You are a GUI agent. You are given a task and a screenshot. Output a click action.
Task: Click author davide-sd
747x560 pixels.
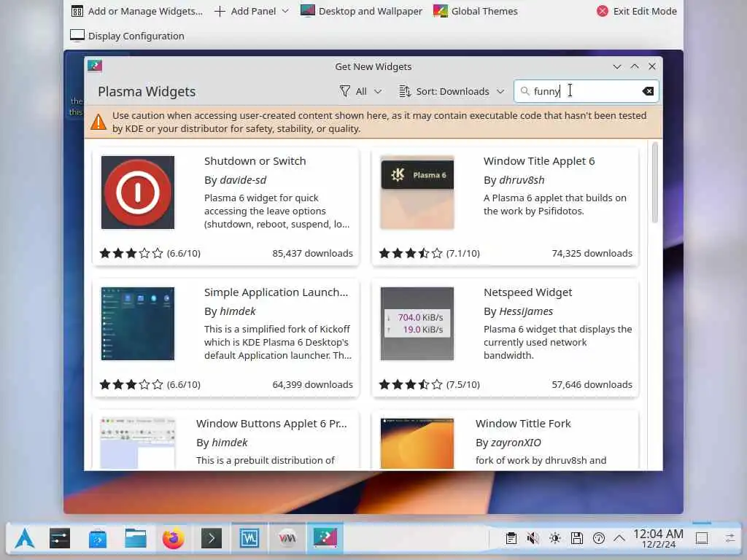click(x=243, y=180)
